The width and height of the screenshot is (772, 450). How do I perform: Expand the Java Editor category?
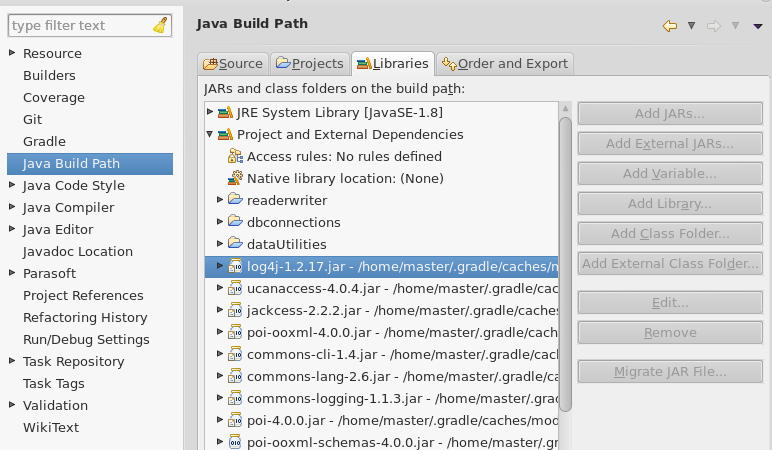[x=12, y=228]
